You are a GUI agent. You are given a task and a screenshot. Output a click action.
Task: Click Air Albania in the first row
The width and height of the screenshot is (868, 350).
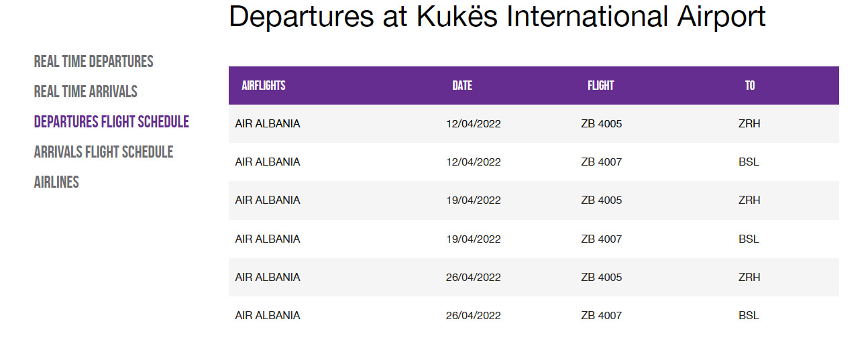(268, 124)
